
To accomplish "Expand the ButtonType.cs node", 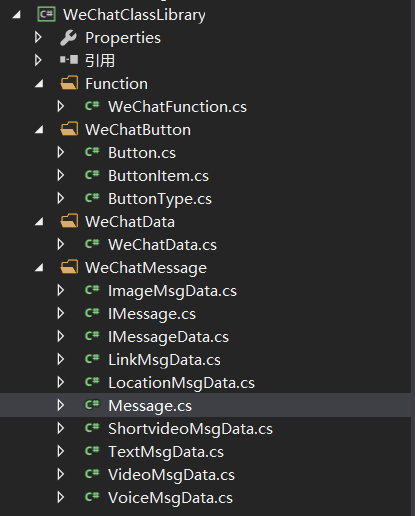I will 61,198.
